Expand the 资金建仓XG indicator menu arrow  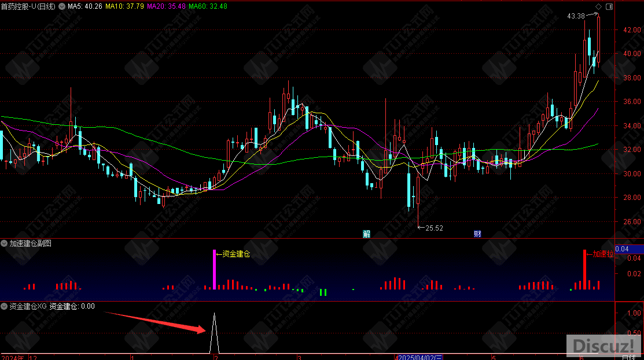5,306
